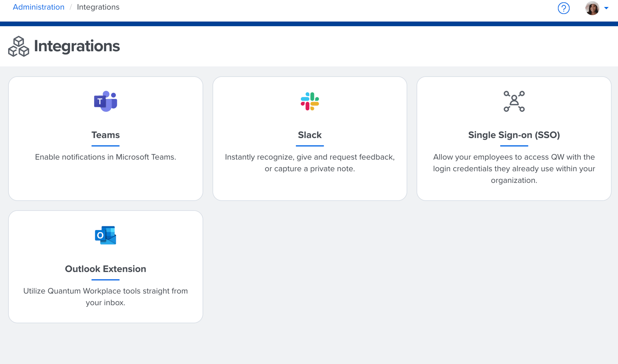618x364 pixels.
Task: Open help via the question mark icon
Action: pyautogui.click(x=563, y=8)
